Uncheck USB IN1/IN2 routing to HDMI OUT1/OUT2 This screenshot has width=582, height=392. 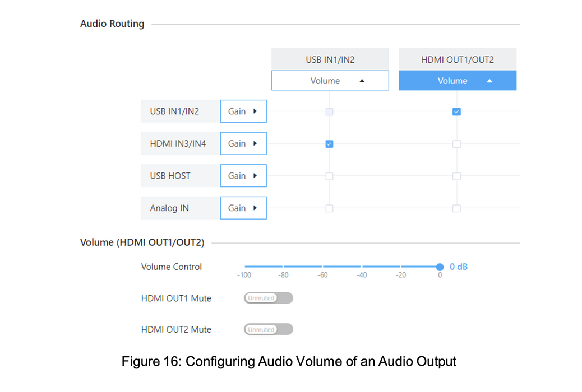tap(457, 112)
